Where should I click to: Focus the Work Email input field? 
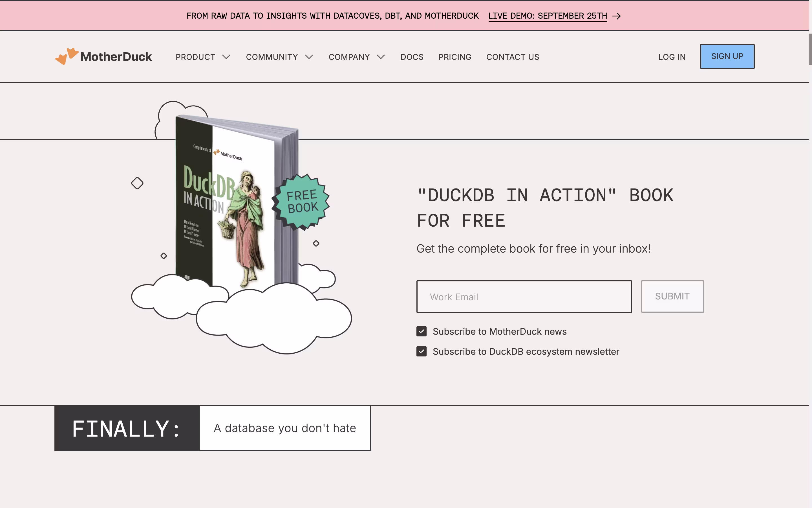click(x=524, y=297)
